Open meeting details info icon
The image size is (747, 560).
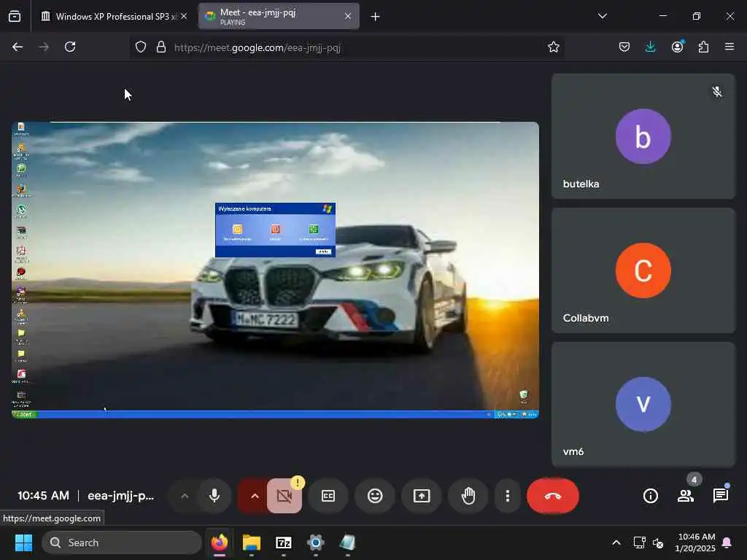coord(650,496)
